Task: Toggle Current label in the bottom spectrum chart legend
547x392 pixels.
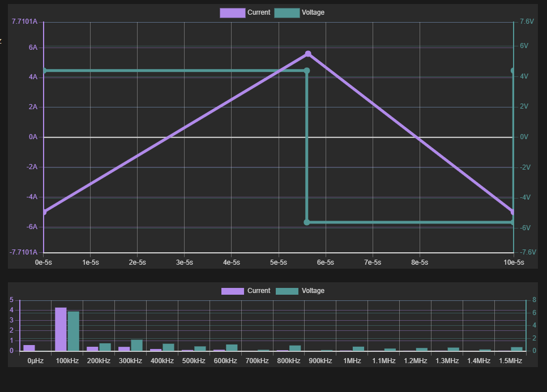Action: pyautogui.click(x=259, y=291)
